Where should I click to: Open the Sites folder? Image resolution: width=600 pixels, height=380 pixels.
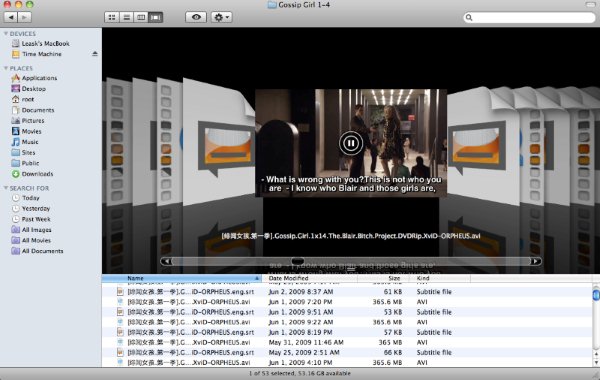[23, 153]
